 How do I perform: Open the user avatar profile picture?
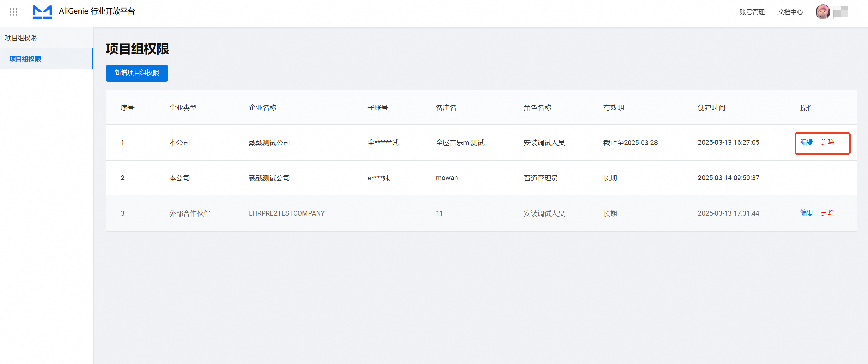(x=822, y=12)
